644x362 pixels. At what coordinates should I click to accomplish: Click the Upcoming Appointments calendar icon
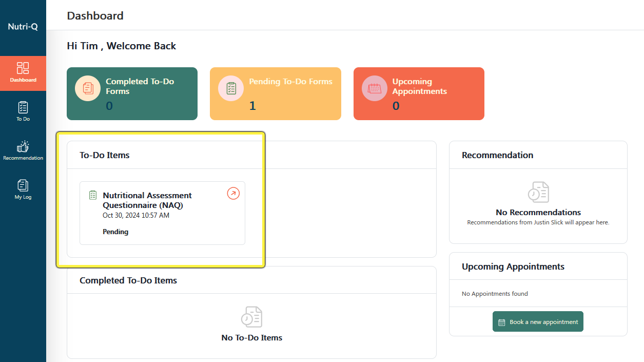[375, 88]
